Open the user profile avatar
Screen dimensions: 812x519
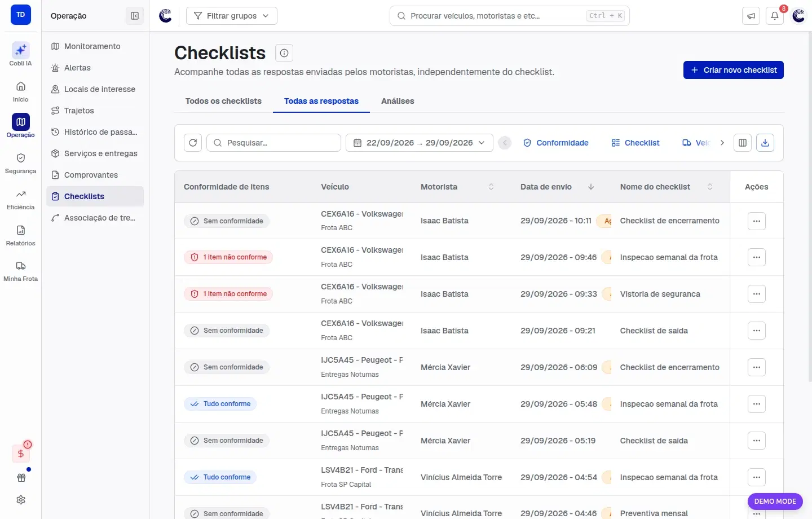click(x=798, y=16)
